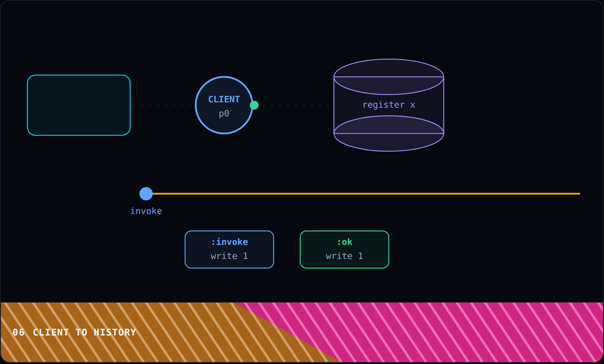Click the invoke label under the blue dot
604x364 pixels.
coord(146,211)
